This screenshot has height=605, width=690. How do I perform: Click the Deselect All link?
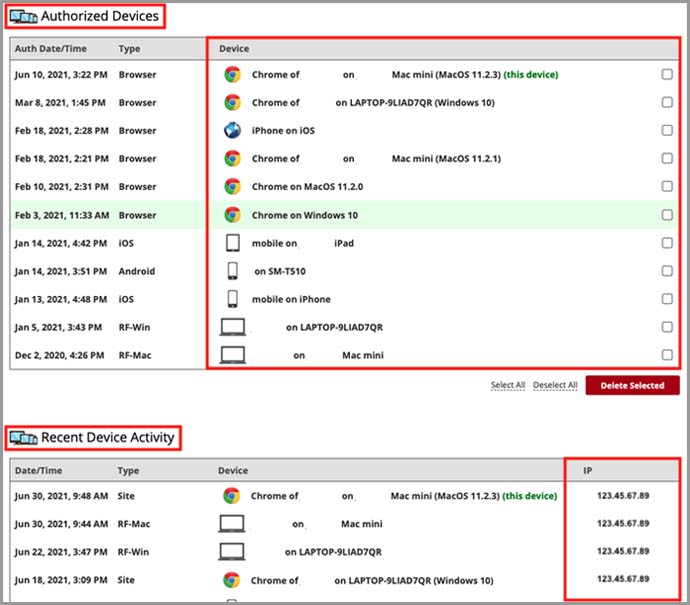[555, 385]
